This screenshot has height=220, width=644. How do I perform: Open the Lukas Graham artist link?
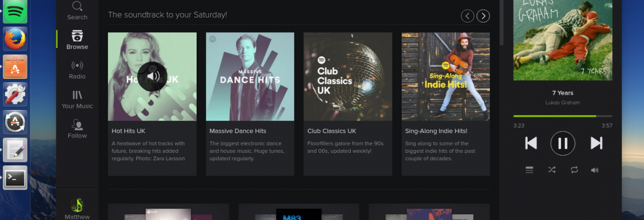(x=563, y=103)
